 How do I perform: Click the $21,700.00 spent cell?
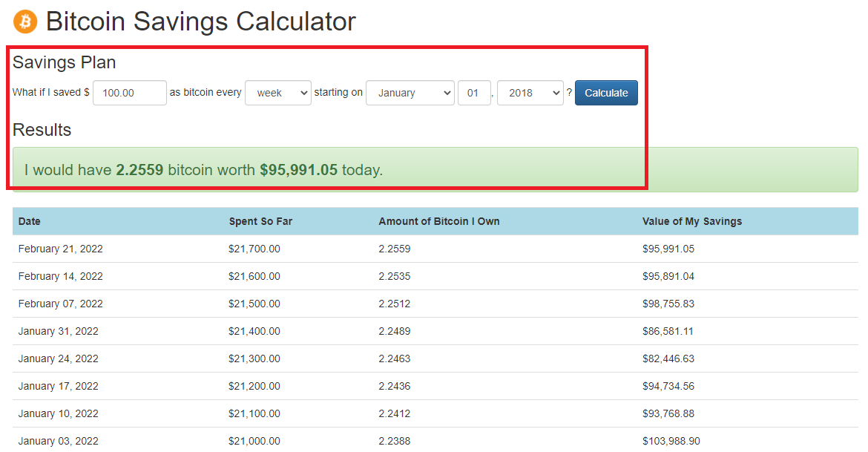(254, 249)
